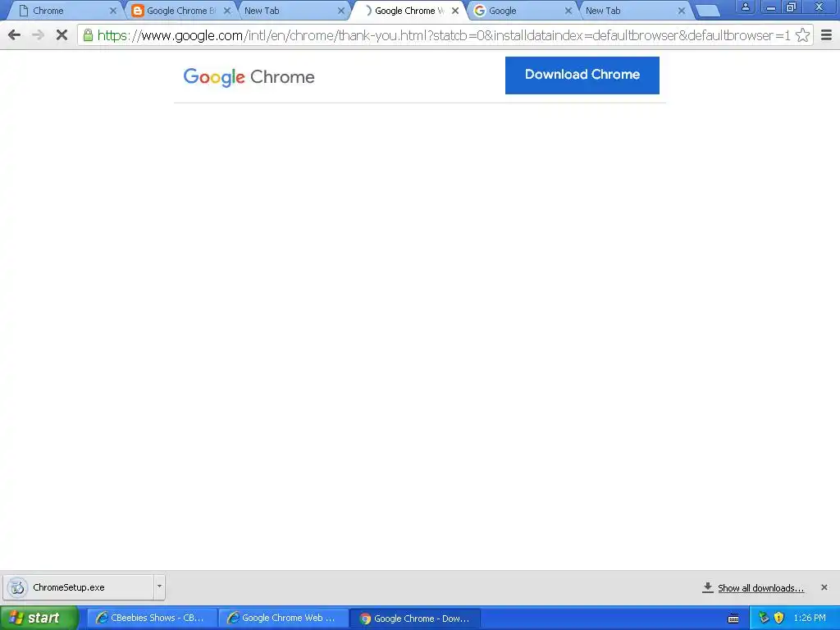Click the Google Chrome logo
This screenshot has width=840, height=630.
(x=249, y=77)
